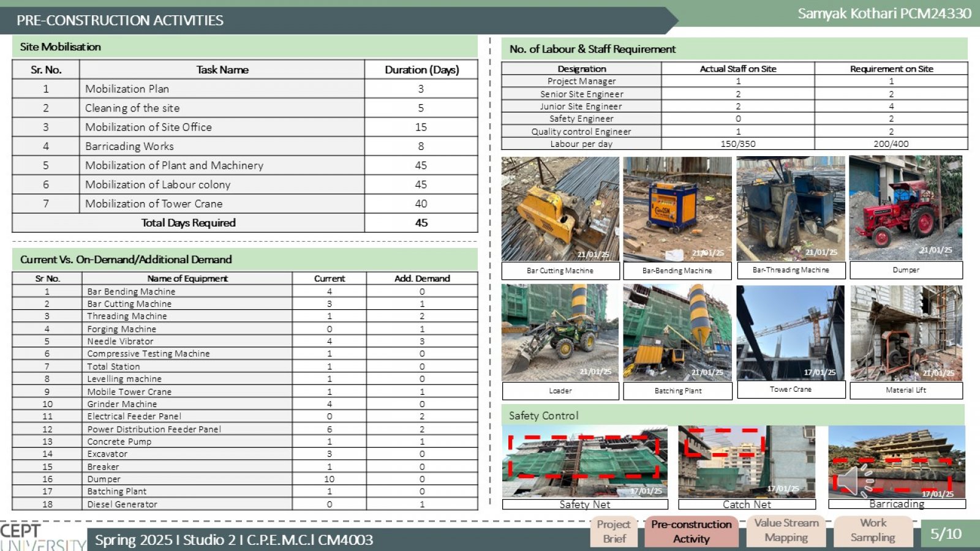
Task: Click the CEPT University logo
Action: (42, 538)
